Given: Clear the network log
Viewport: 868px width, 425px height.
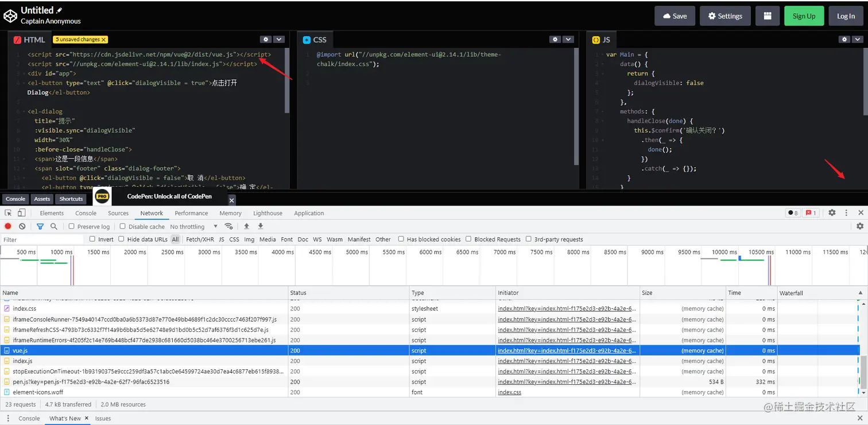Looking at the screenshot, I should pos(22,226).
